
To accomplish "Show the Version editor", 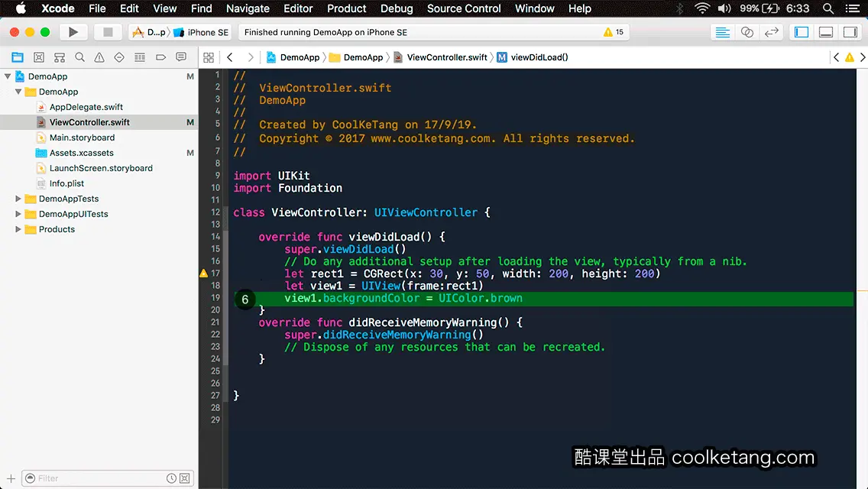I will click(771, 32).
